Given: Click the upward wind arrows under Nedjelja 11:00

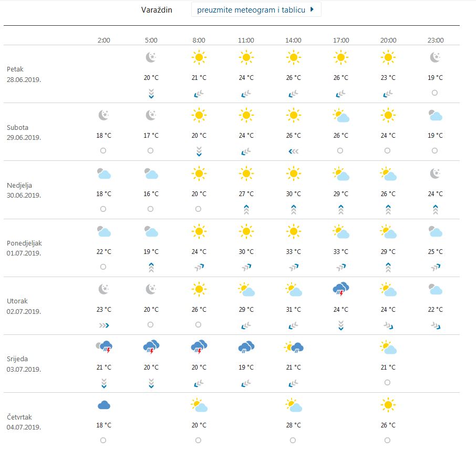Looking at the screenshot, I should coord(246,208).
